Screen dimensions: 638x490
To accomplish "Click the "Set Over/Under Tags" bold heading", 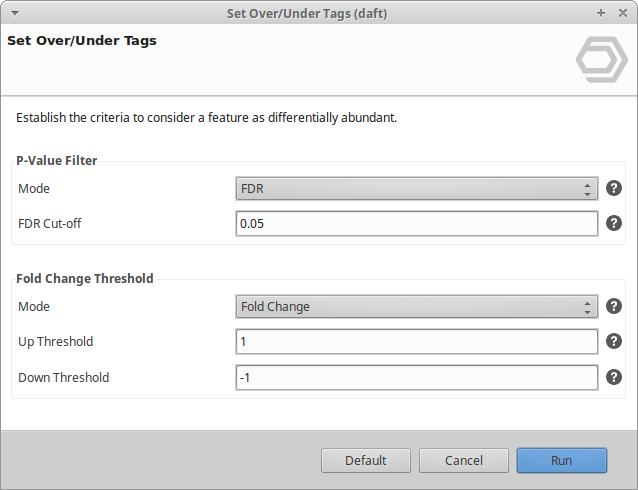I will click(x=82, y=41).
